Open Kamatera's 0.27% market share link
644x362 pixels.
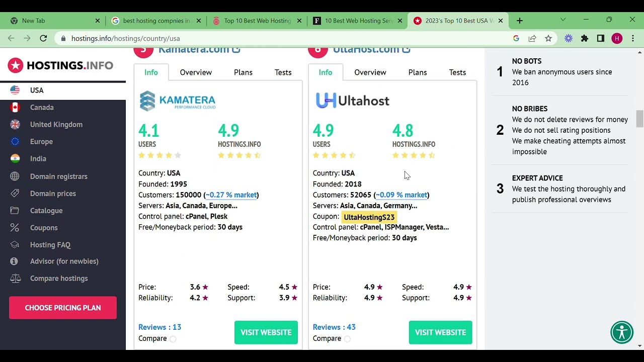pos(231,195)
